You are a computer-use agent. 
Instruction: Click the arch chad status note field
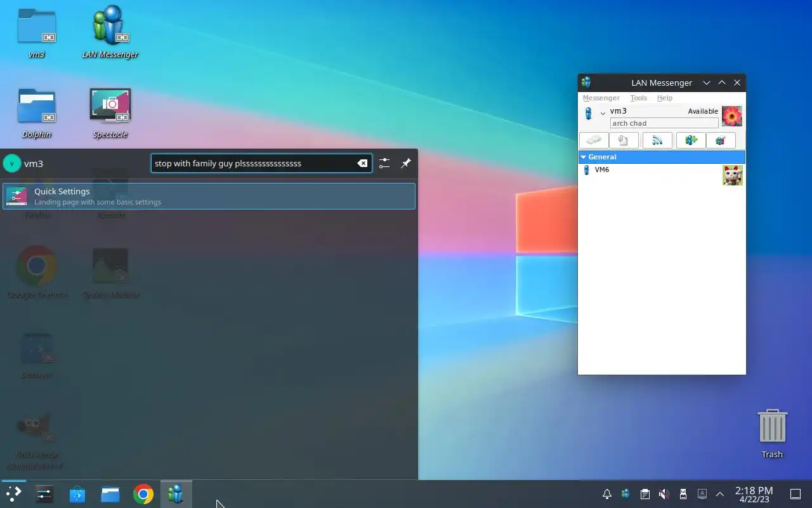(x=664, y=123)
